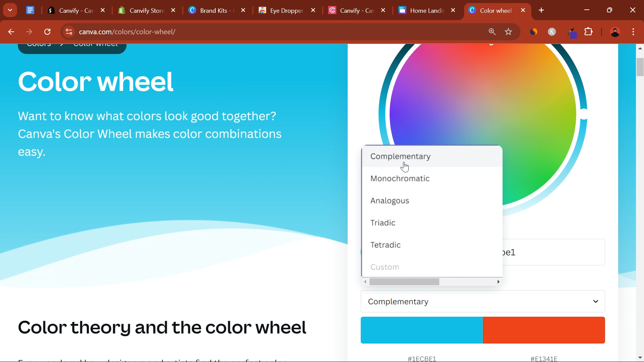Pick a color inside the color wheel

(x=483, y=114)
